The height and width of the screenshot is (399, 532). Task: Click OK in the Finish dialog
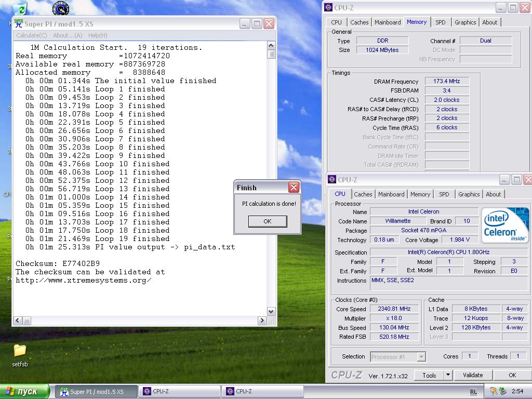coord(268,221)
